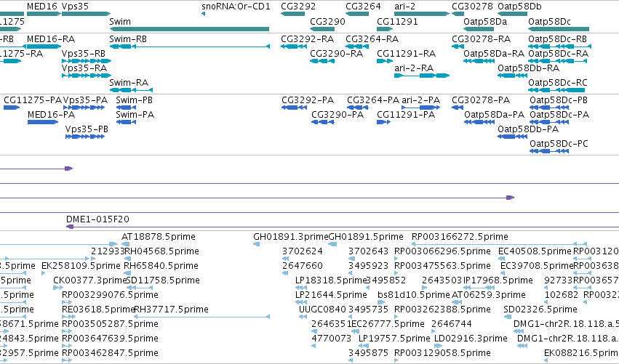Click the snoRNA:Or-CD1 gene marker
This screenshot has width=619, height=364.
(x=204, y=14)
